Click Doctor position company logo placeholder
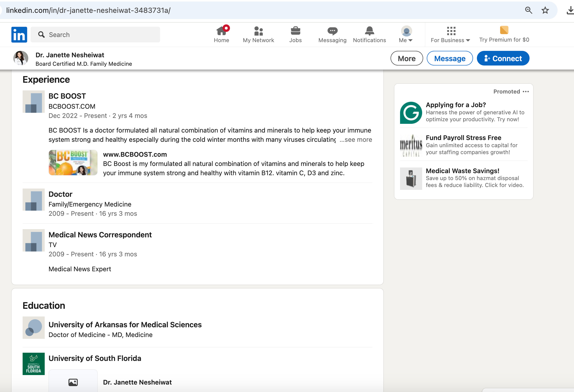This screenshot has width=574, height=392. [x=34, y=200]
